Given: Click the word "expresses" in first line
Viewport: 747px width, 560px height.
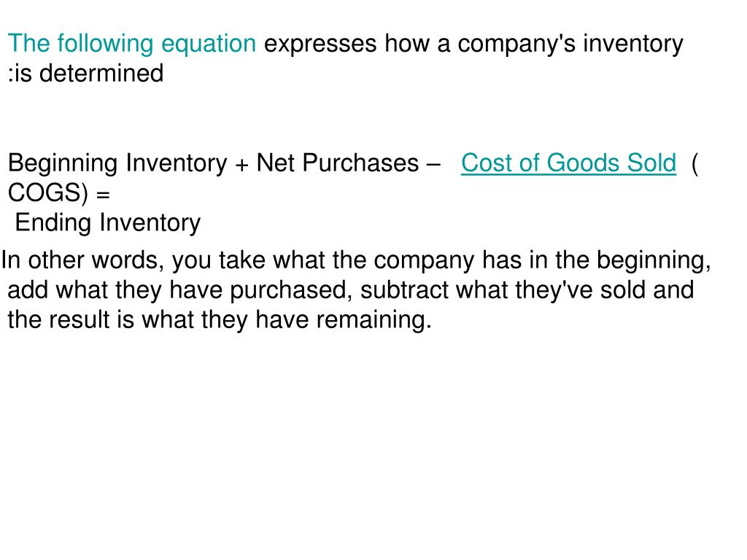Looking at the screenshot, I should click(x=320, y=44).
